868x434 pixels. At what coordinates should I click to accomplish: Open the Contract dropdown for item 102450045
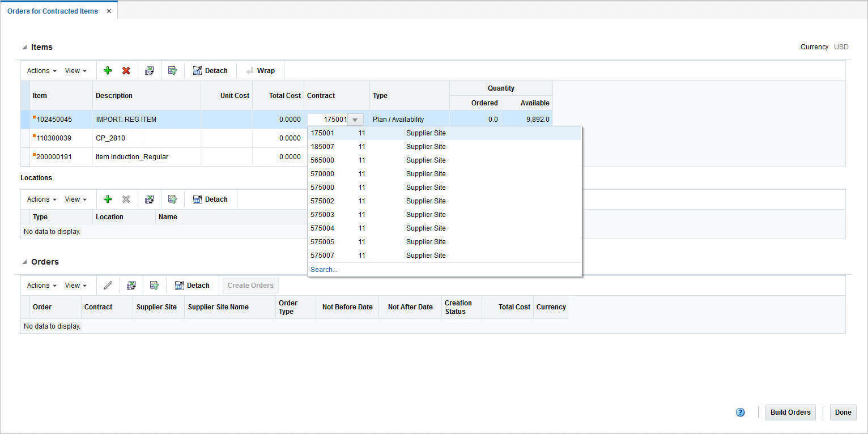pos(355,119)
